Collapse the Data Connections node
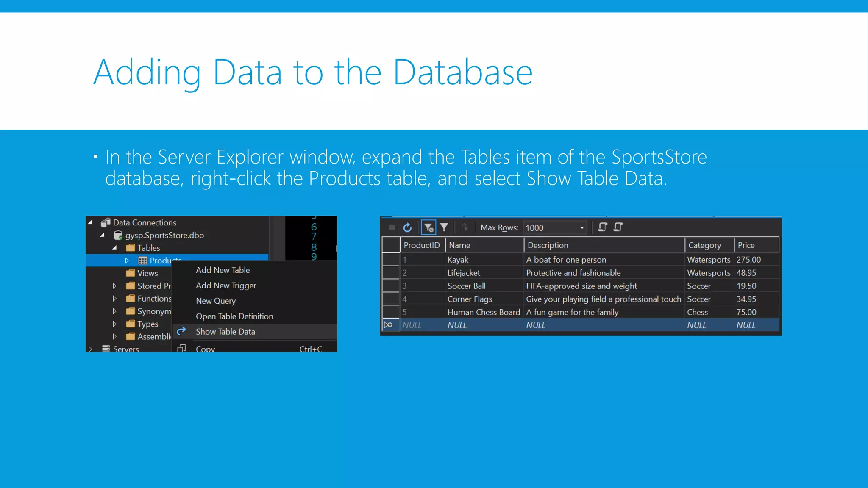868x488 pixels. pyautogui.click(x=90, y=222)
